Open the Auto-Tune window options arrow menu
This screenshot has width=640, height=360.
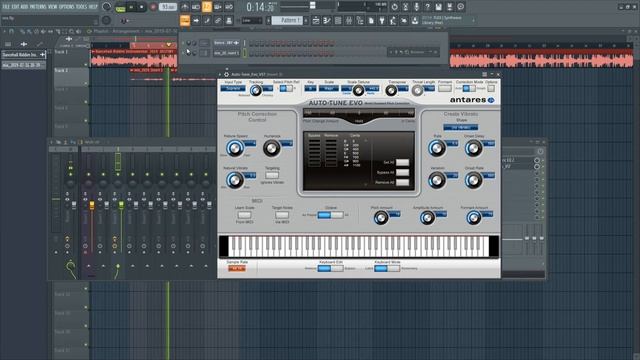pos(220,74)
